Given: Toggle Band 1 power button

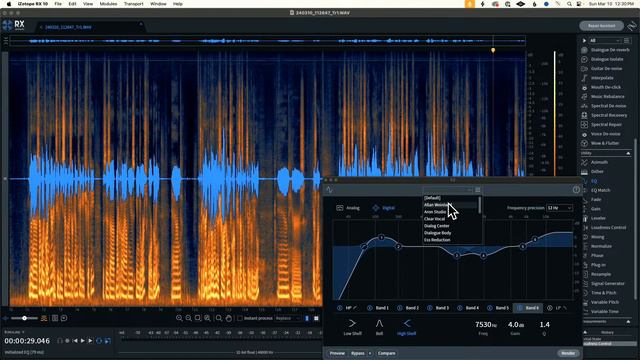Looking at the screenshot, I should pyautogui.click(x=369, y=308).
